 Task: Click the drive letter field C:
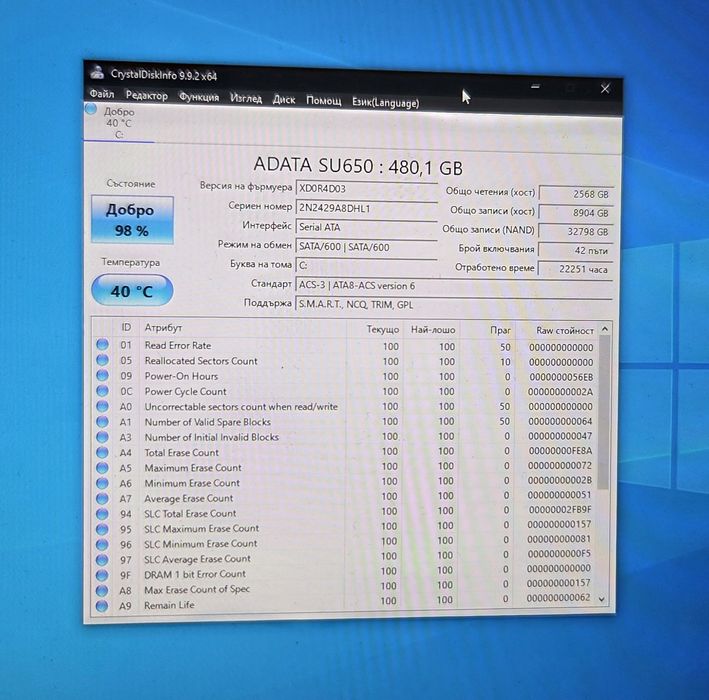click(367, 265)
